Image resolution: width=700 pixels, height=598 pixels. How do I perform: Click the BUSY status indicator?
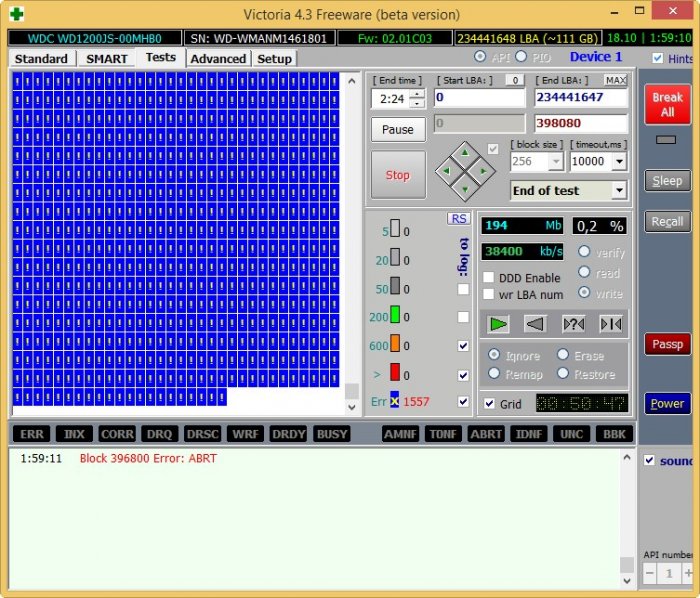tap(331, 434)
